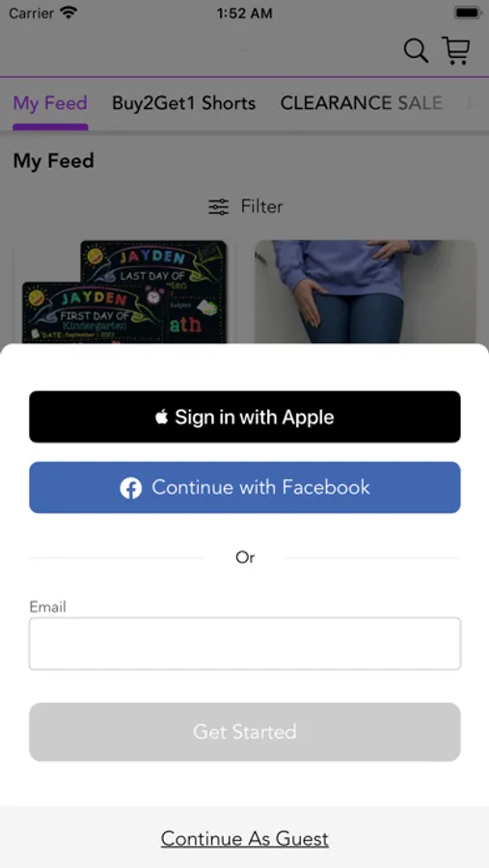This screenshot has width=489, height=868.
Task: Open the purple sweatshirt product image
Action: point(366,291)
